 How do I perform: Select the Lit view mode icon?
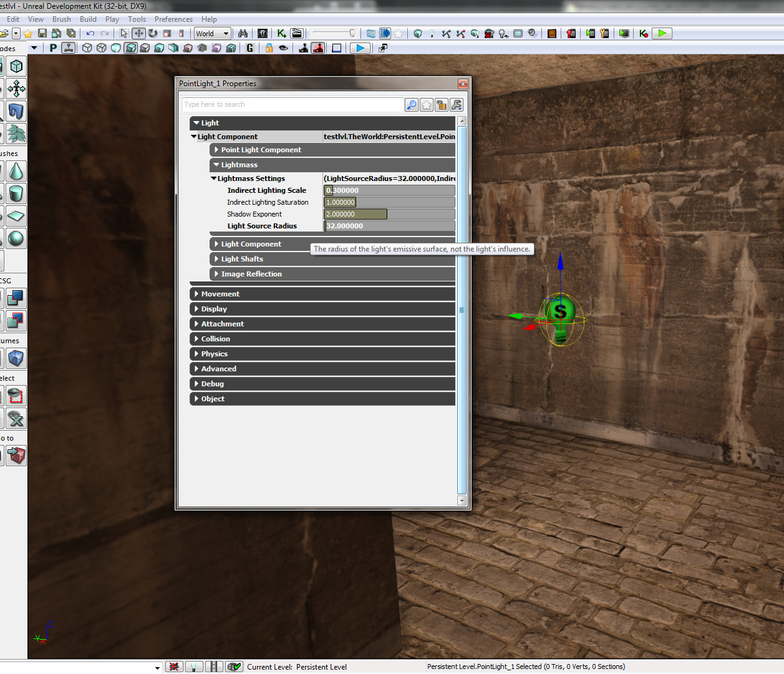tap(130, 48)
